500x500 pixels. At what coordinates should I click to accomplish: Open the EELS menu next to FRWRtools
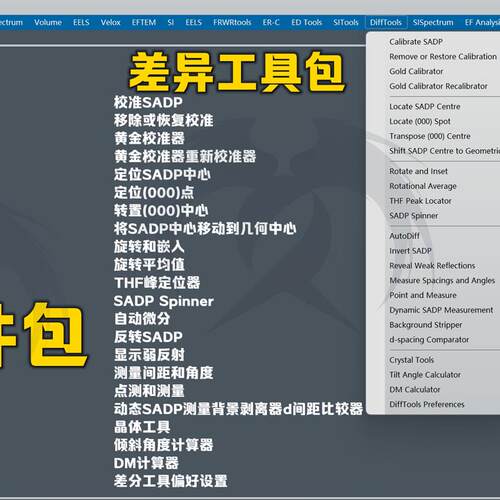point(193,22)
